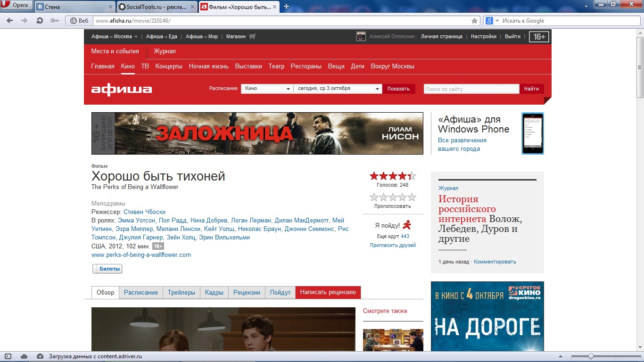The image size is (644, 362).
Task: Expand the 'Афиша – Москва' city dropdown
Action: tap(136, 37)
